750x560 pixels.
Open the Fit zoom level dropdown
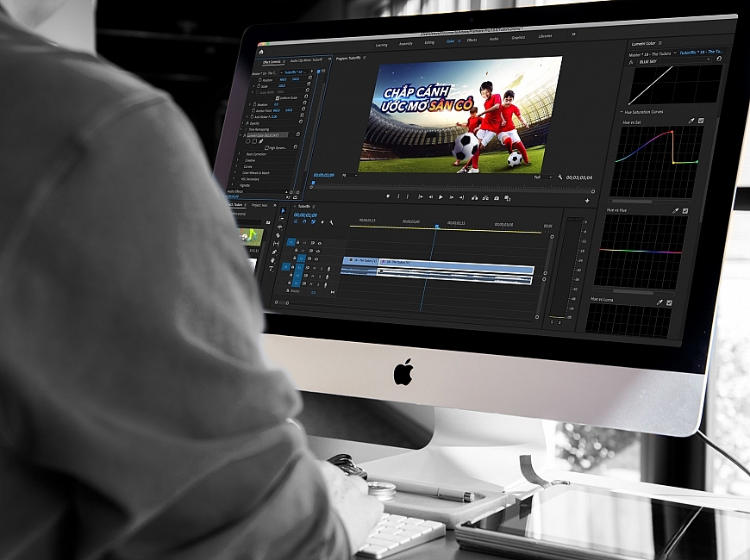pyautogui.click(x=349, y=176)
